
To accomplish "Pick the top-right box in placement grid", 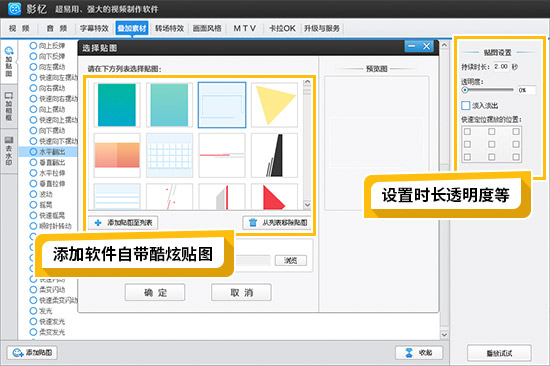I will (516, 132).
